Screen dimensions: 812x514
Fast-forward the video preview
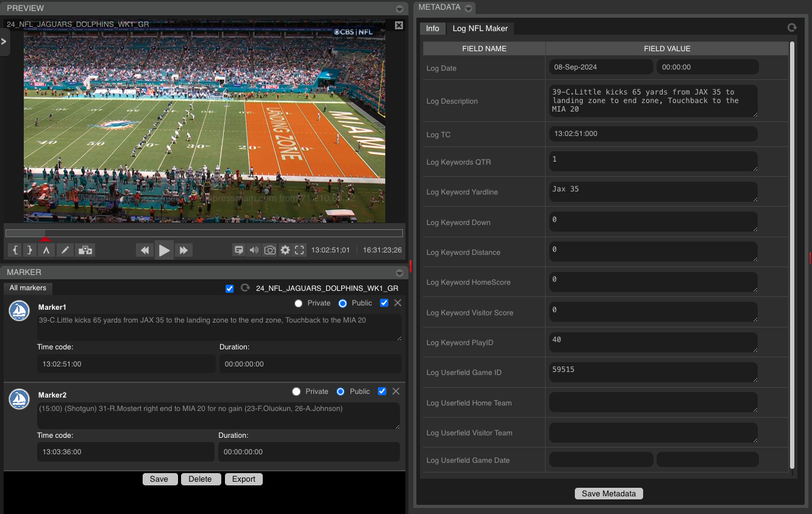[183, 250]
